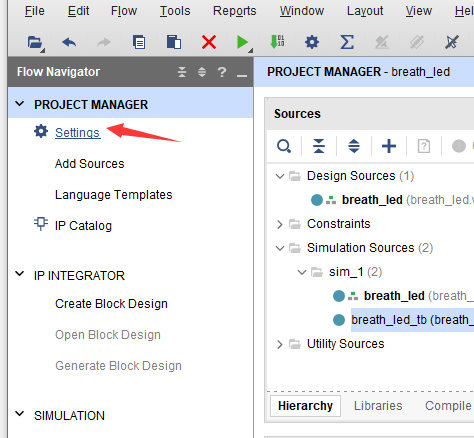Click the Open Project folder toolbar icon
The width and height of the screenshot is (474, 438).
pyautogui.click(x=35, y=42)
